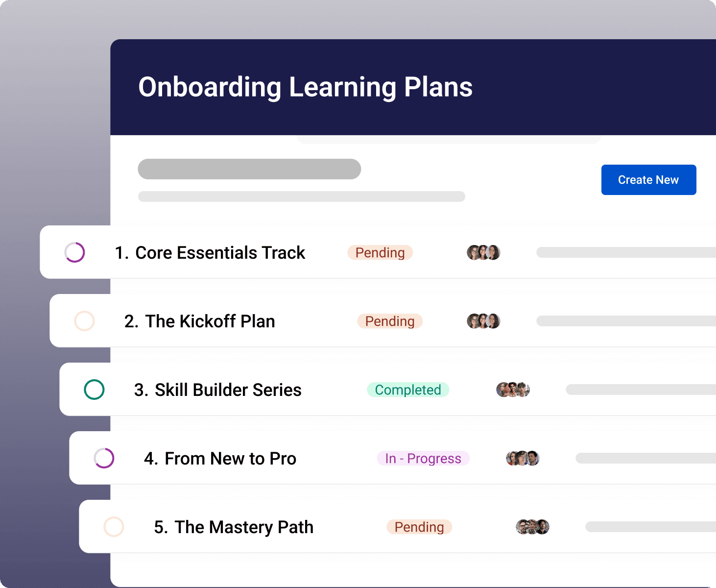
Task: Click the From New to Pro progress ring
Action: 104,458
